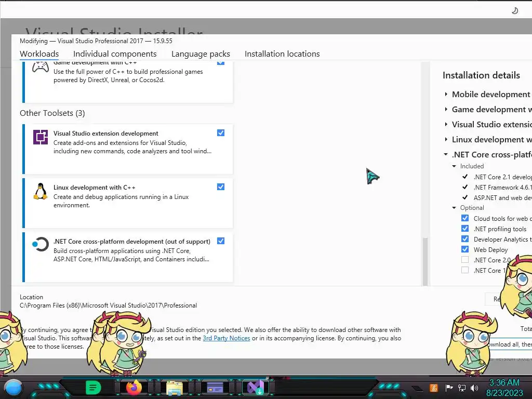Check the .NET Core 2.0 option
This screenshot has width=532, height=399.
click(x=465, y=260)
